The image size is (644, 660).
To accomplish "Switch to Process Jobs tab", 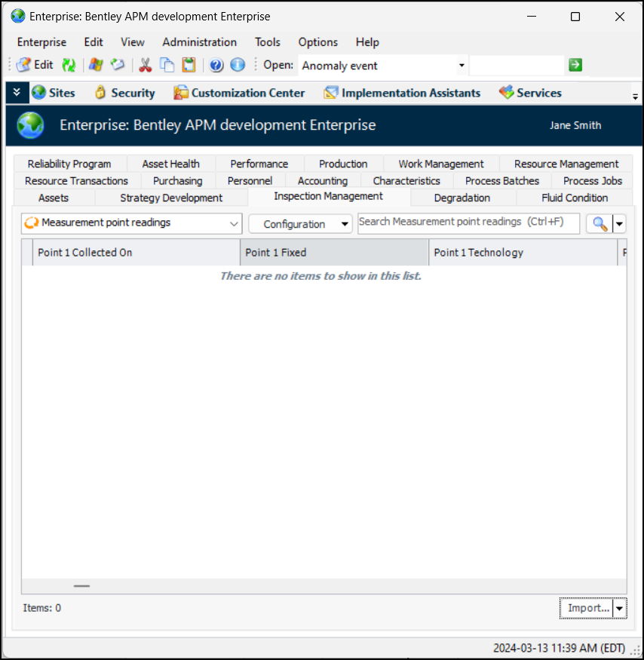I will (592, 180).
